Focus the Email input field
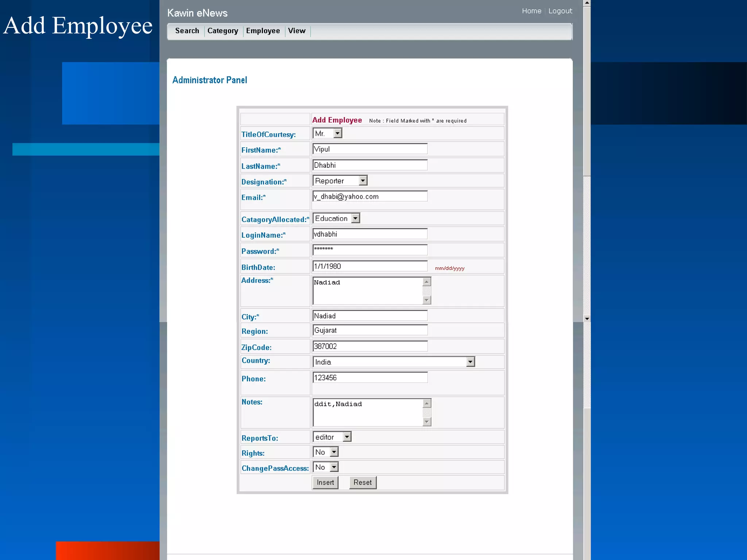 click(370, 196)
